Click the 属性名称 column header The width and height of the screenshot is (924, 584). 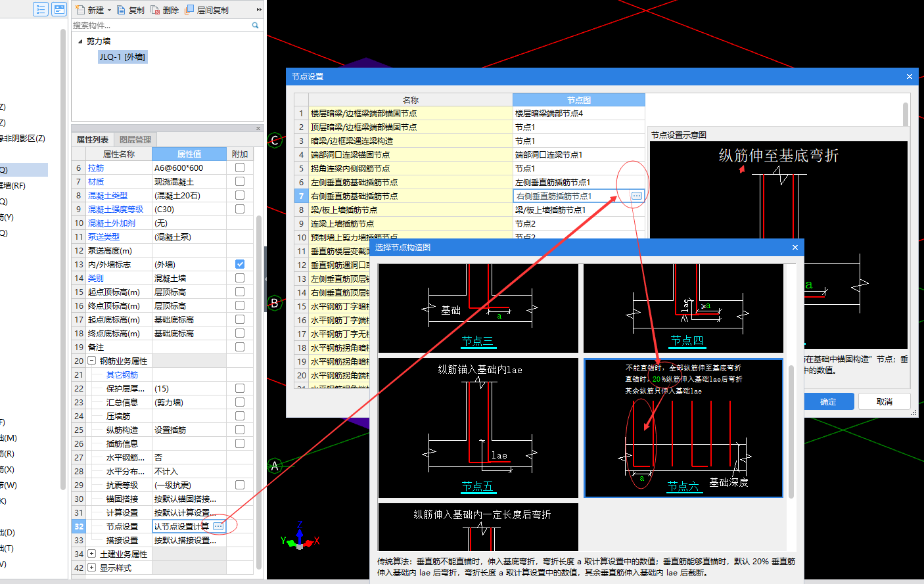[x=119, y=154]
